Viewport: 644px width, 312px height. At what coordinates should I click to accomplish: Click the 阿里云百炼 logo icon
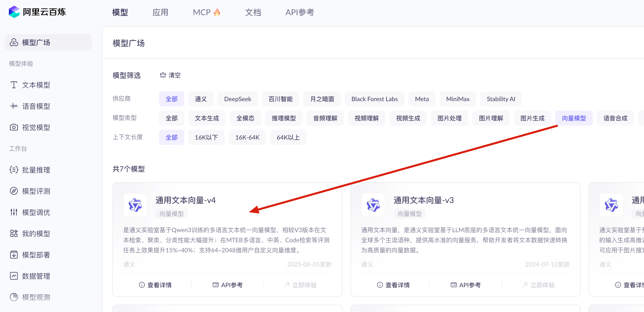[14, 12]
